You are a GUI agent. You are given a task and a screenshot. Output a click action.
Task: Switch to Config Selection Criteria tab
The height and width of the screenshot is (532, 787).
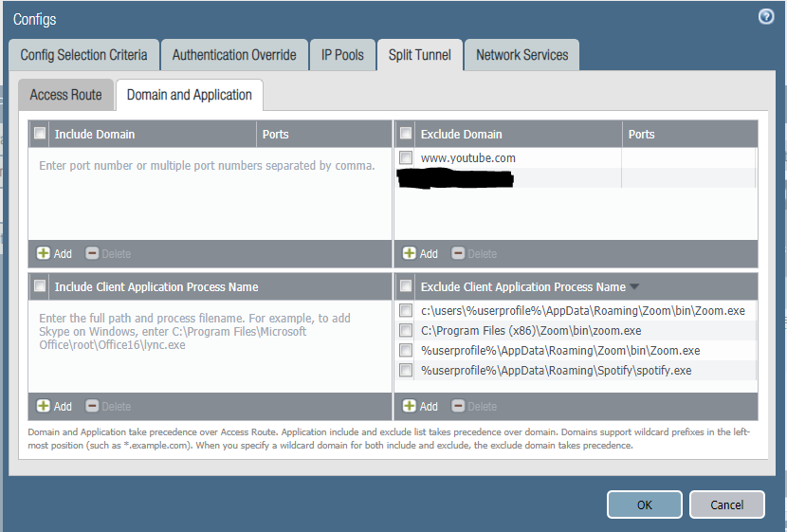(83, 55)
